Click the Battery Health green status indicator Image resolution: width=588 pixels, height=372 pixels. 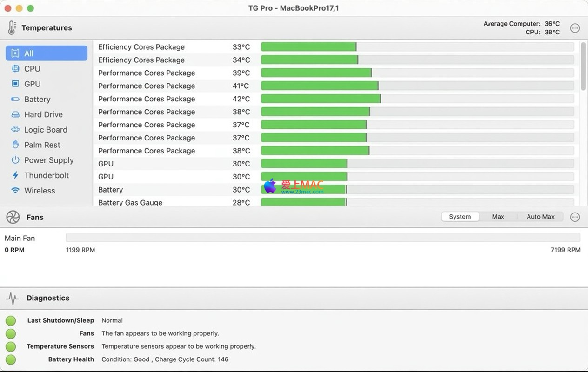(x=11, y=359)
